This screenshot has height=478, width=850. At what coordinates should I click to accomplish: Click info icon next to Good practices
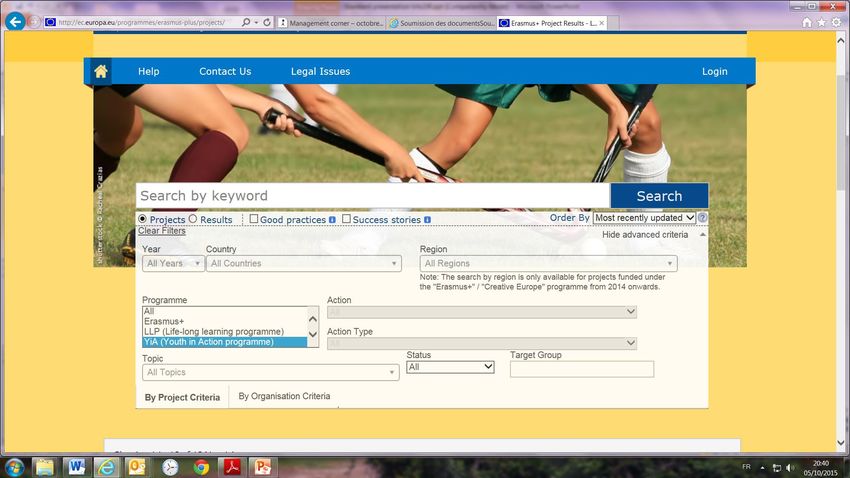click(x=332, y=220)
